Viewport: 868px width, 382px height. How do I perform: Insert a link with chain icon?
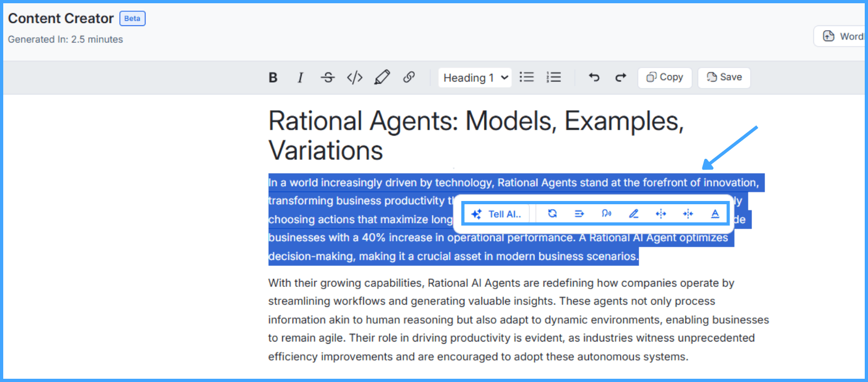pos(409,77)
